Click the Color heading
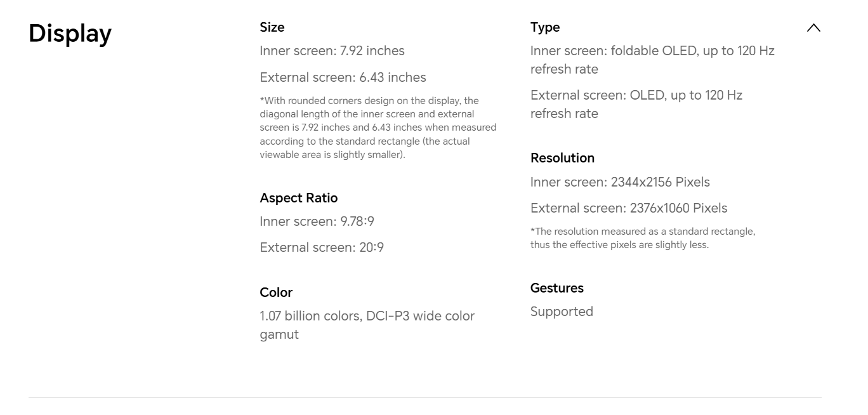Image resolution: width=868 pixels, height=415 pixels. [276, 293]
